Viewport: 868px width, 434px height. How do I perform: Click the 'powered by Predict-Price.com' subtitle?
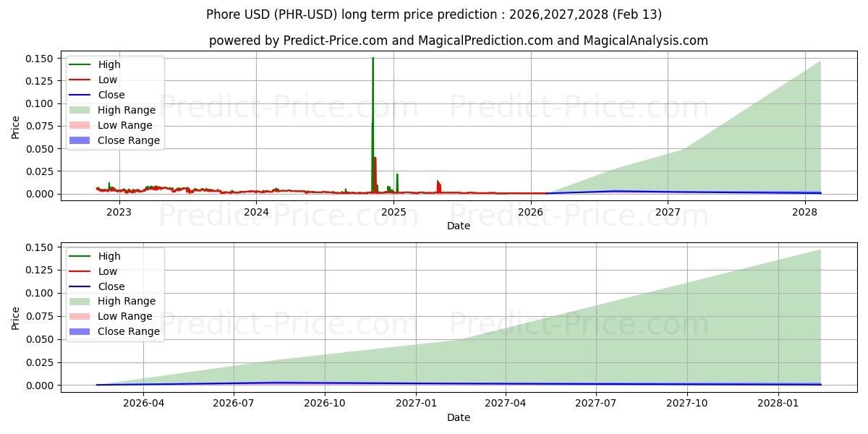[459, 41]
